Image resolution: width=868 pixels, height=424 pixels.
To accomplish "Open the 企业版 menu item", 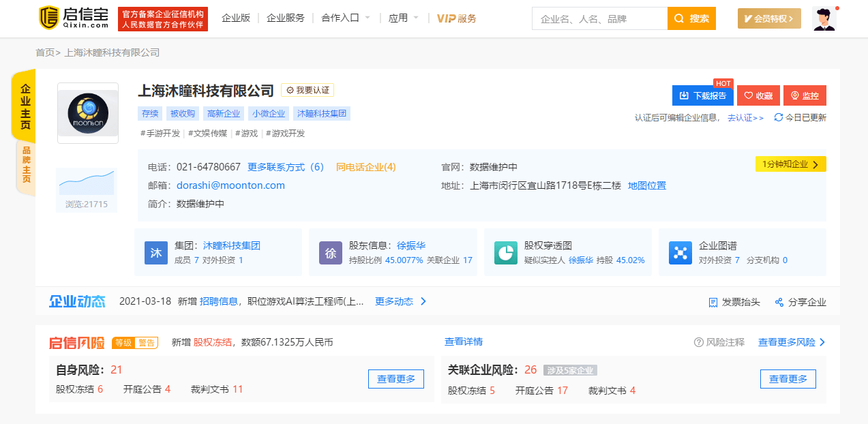I will (x=236, y=18).
